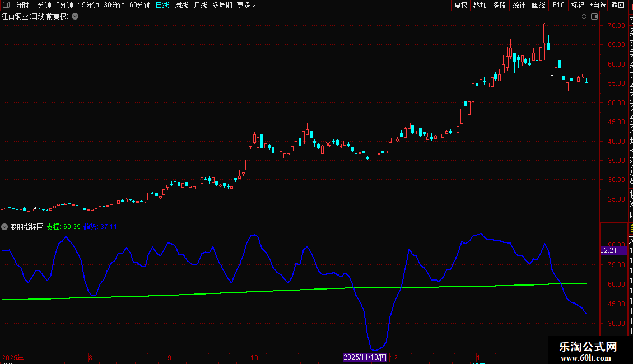Screen dimensions: 633x364
Task: Open dropdown next to 江西铜业 title
Action: coord(75,17)
